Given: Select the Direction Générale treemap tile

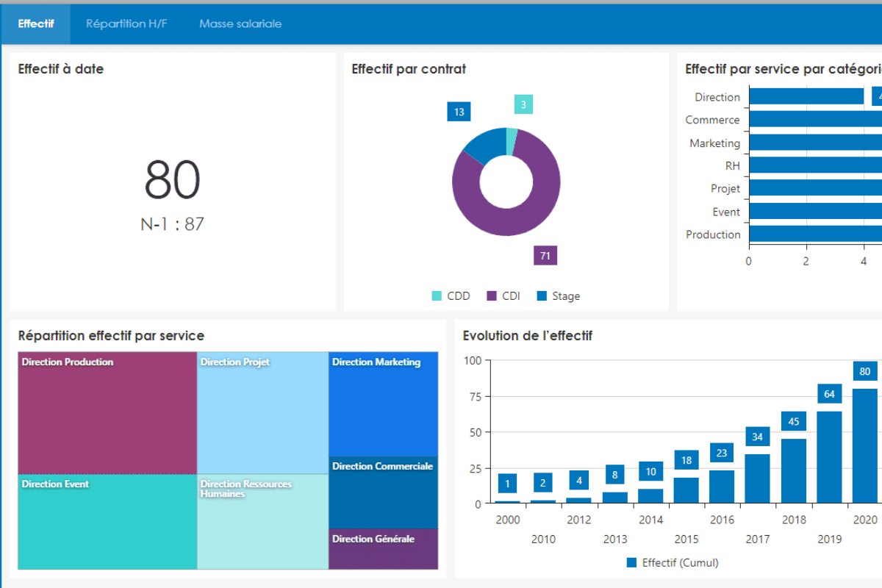Looking at the screenshot, I should [x=383, y=551].
